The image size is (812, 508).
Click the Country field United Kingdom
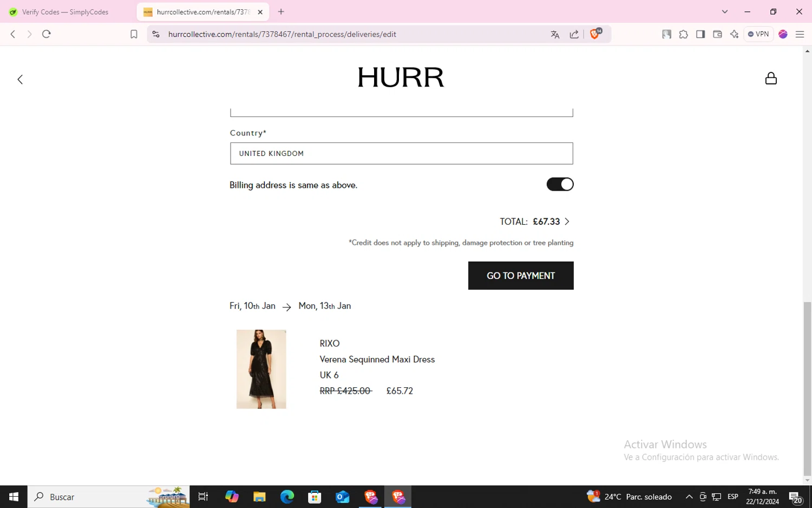(401, 153)
